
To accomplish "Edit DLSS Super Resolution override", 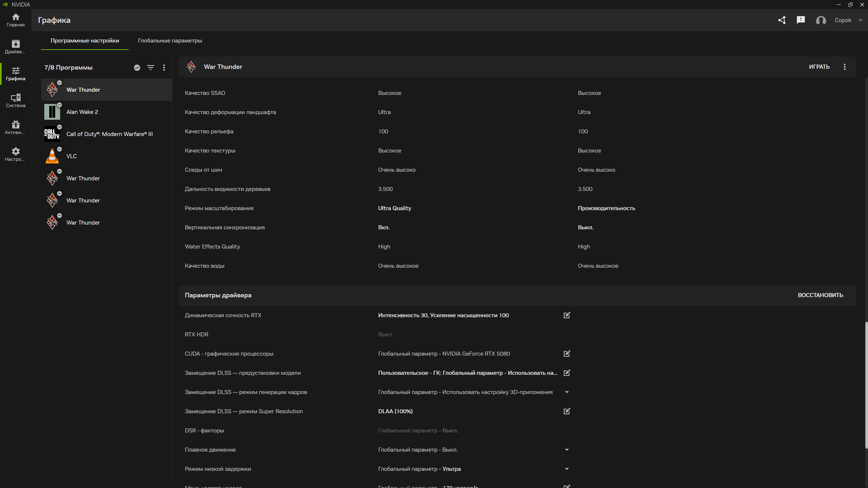I will pyautogui.click(x=567, y=411).
